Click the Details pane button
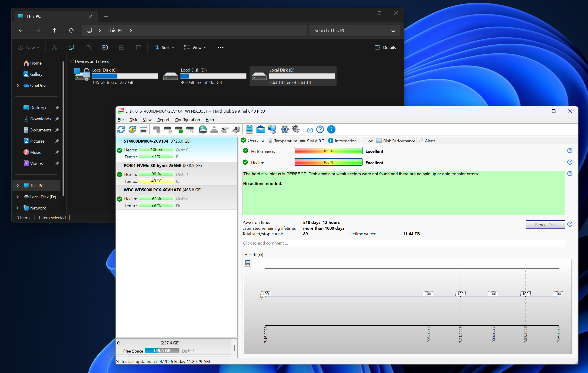 385,47
